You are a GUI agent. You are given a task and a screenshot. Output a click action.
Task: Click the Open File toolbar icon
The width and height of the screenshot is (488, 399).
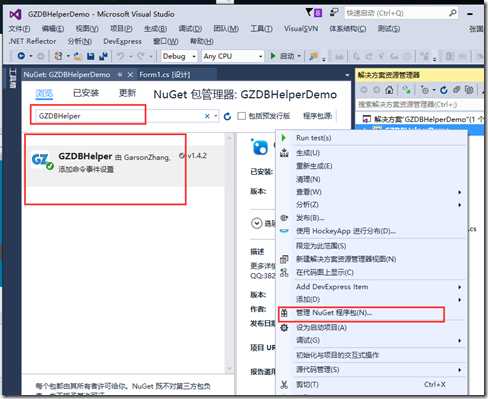pyautogui.click(x=78, y=56)
